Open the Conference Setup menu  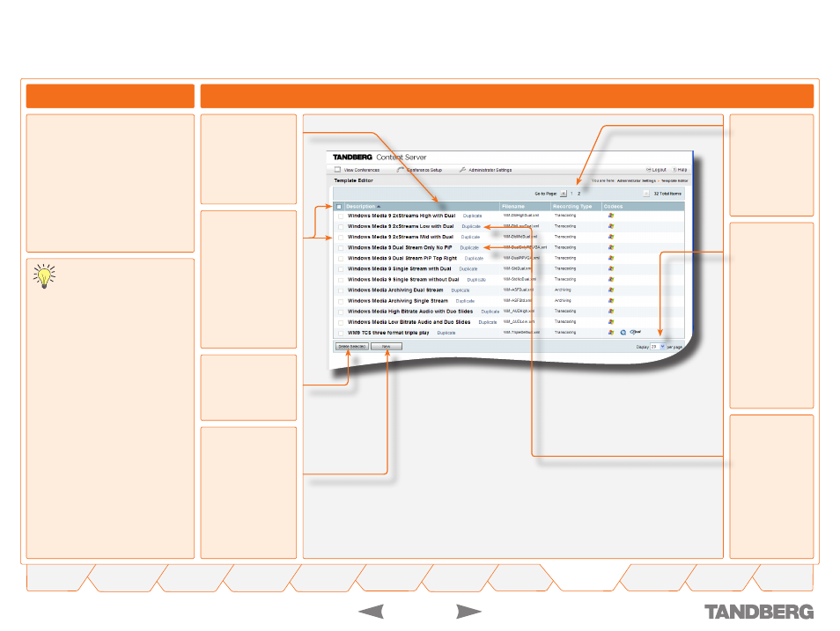(424, 170)
